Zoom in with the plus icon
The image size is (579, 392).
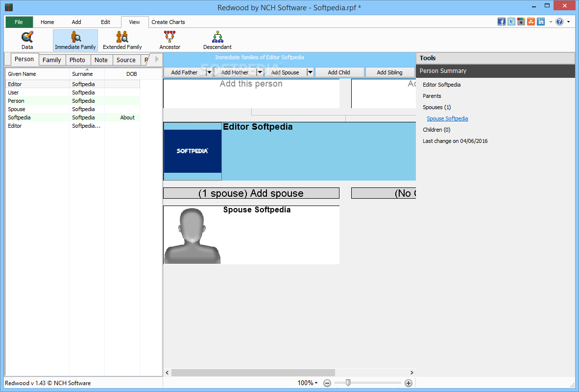[409, 383]
